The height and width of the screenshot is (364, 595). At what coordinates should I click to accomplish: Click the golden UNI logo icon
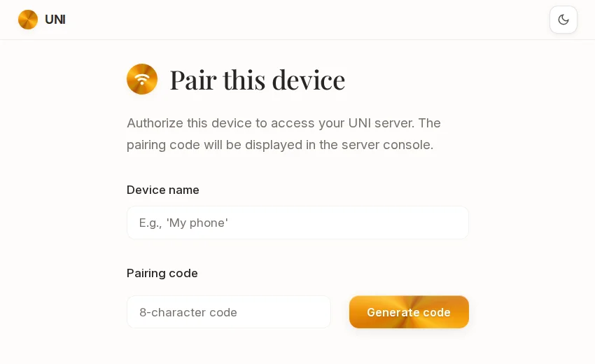tap(28, 20)
